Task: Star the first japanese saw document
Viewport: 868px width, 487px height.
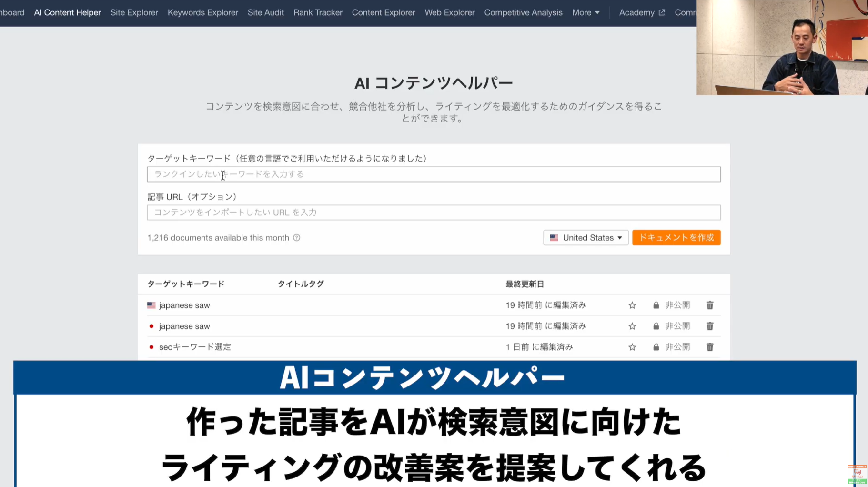Action: (632, 305)
